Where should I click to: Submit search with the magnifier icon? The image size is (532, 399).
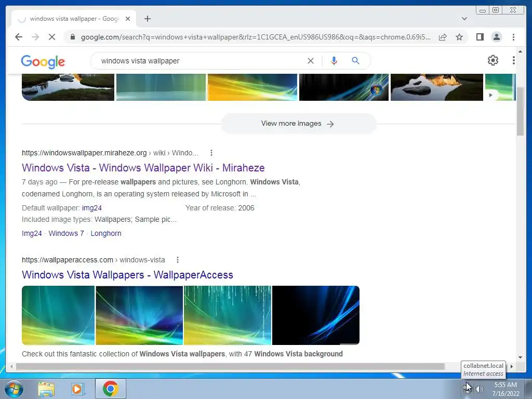[x=355, y=61]
